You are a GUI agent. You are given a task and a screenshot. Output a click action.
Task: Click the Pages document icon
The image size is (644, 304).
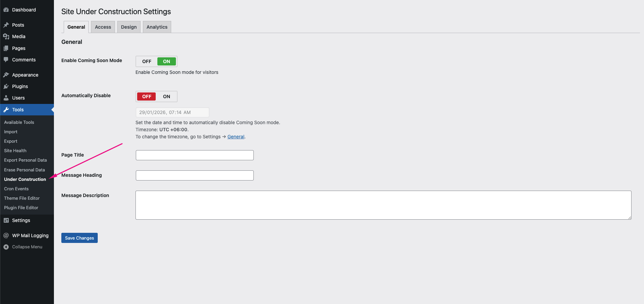pyautogui.click(x=6, y=48)
